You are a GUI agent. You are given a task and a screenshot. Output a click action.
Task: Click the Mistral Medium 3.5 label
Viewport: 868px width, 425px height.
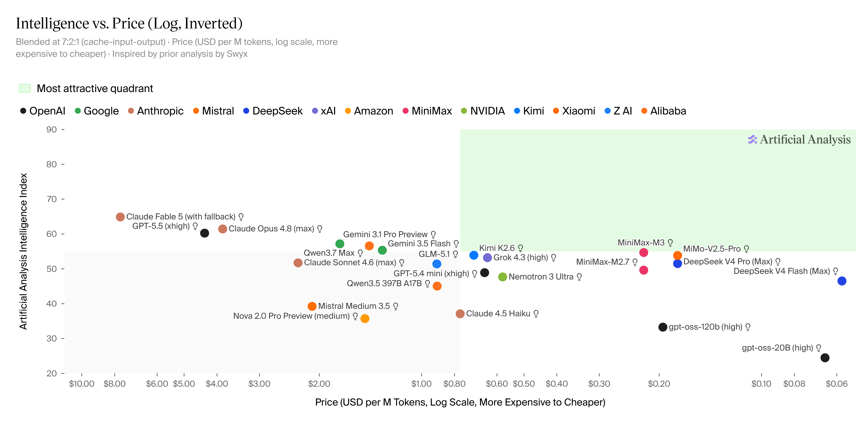(x=354, y=306)
